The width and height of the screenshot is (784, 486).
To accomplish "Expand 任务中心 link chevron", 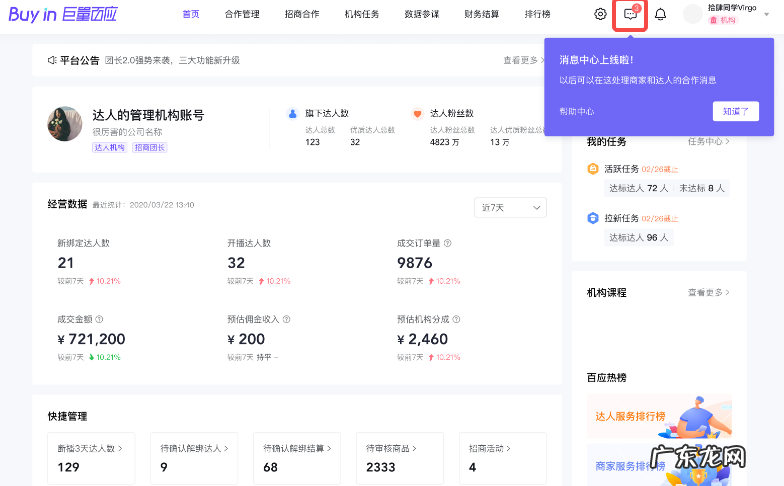I will tap(727, 142).
